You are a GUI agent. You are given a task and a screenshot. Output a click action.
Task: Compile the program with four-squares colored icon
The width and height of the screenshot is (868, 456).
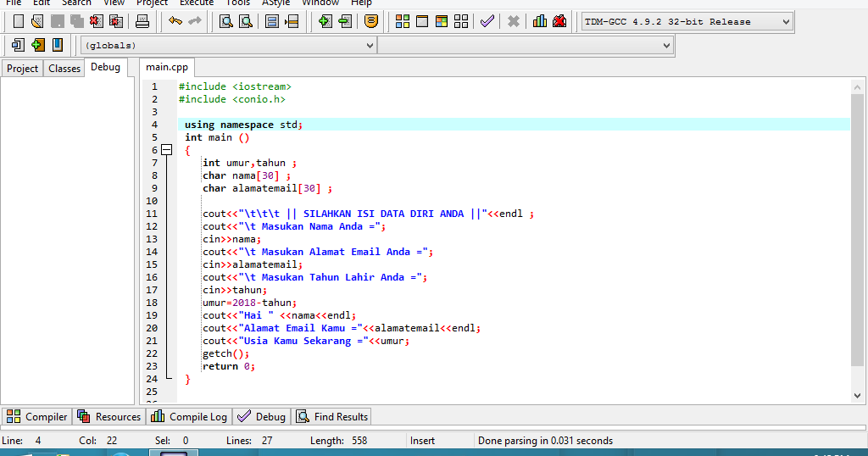click(x=403, y=21)
